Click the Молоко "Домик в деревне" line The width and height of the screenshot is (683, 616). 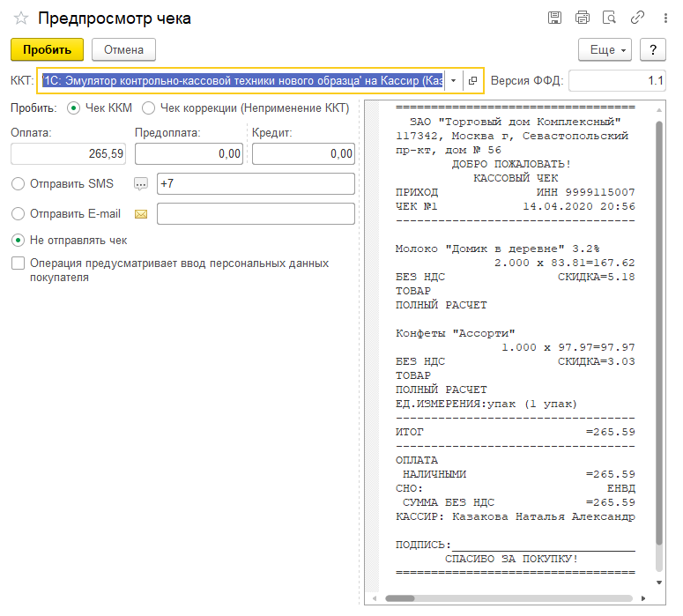point(497,249)
